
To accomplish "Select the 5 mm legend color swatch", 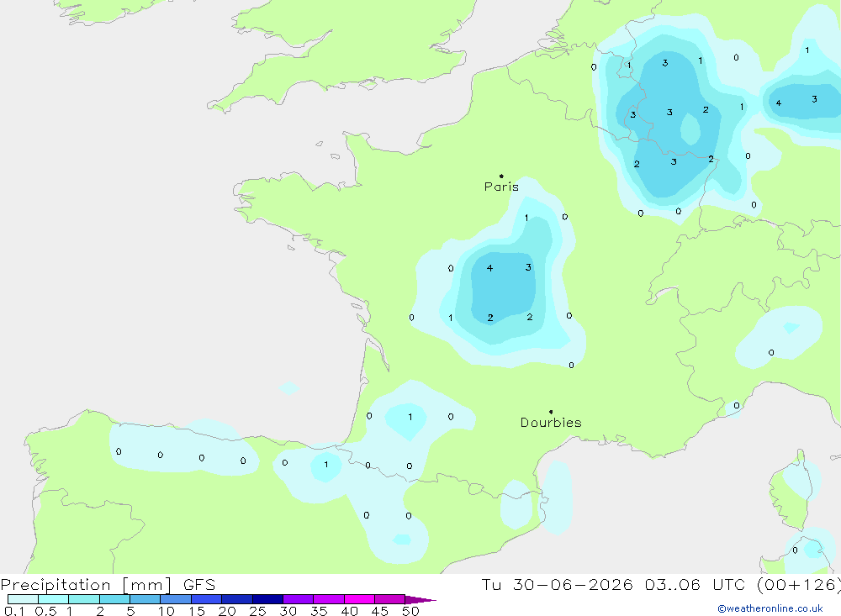I will [x=145, y=599].
